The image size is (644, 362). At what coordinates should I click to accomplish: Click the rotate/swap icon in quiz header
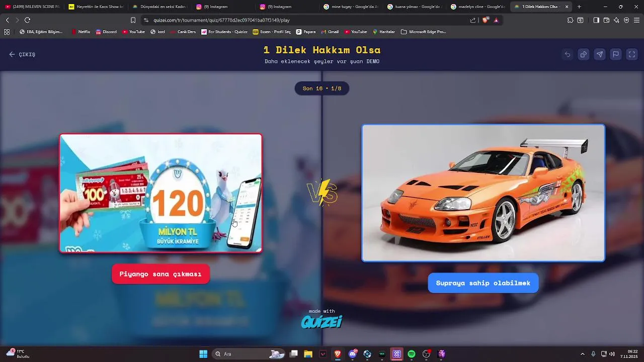584,54
